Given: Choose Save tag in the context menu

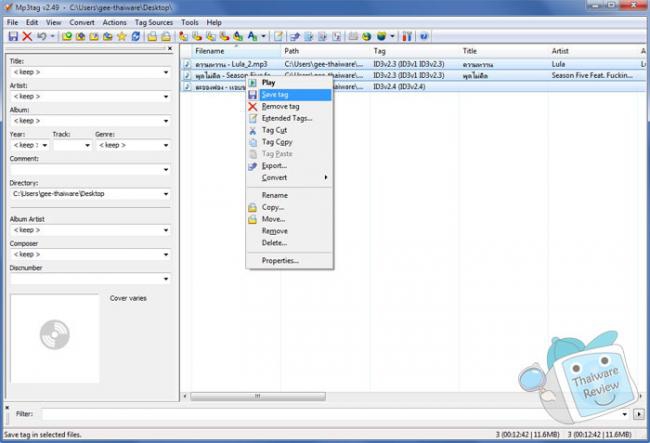Looking at the screenshot, I should pos(290,95).
